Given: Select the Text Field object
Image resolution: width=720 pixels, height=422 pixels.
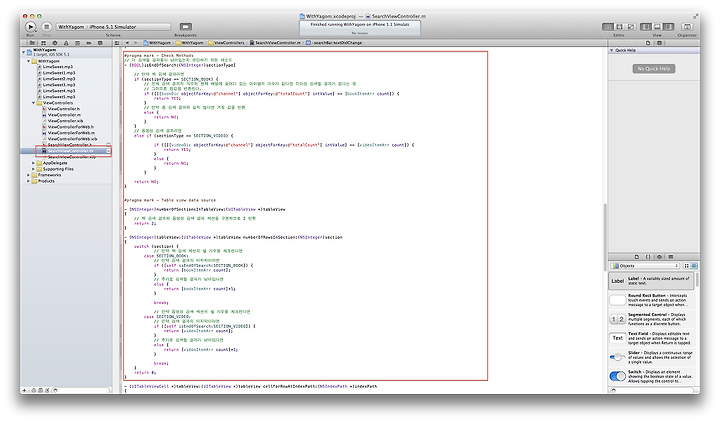Looking at the screenshot, I should [652, 338].
